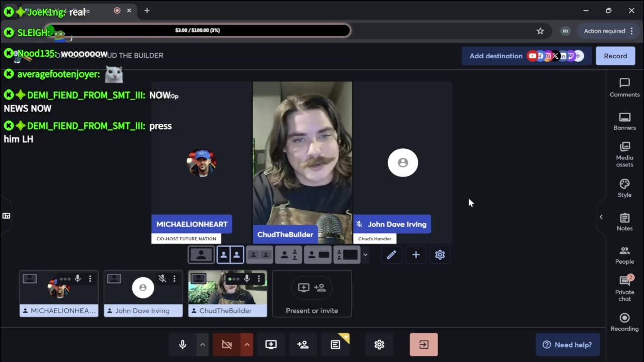Viewport: 644px width, 362px height.
Task: Open the Recording panel
Action: point(624,322)
